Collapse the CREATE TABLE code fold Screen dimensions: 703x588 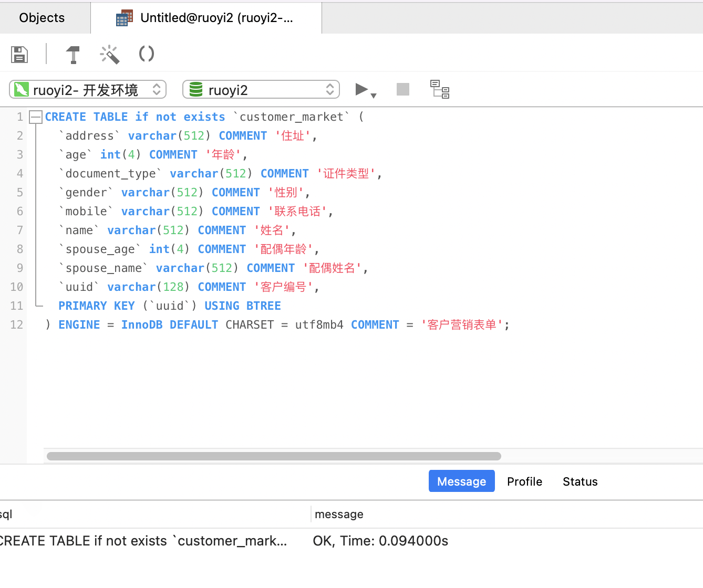[35, 117]
